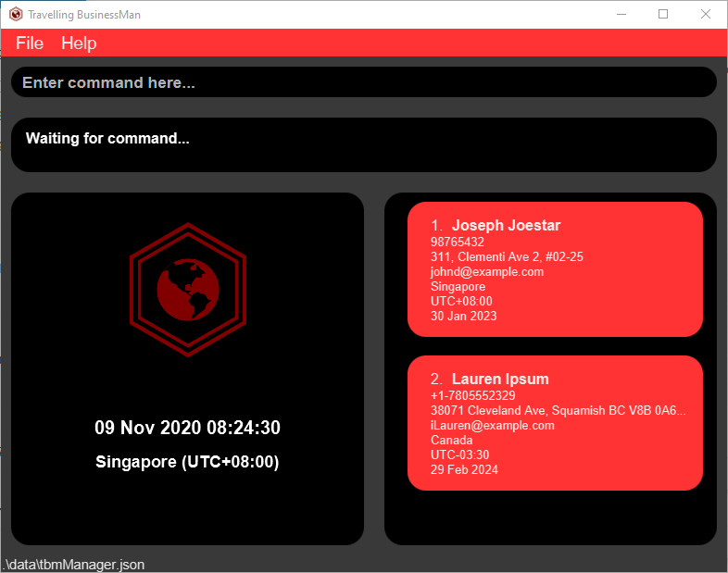
Task: Click iLauren@example.com email address
Action: 492,426
